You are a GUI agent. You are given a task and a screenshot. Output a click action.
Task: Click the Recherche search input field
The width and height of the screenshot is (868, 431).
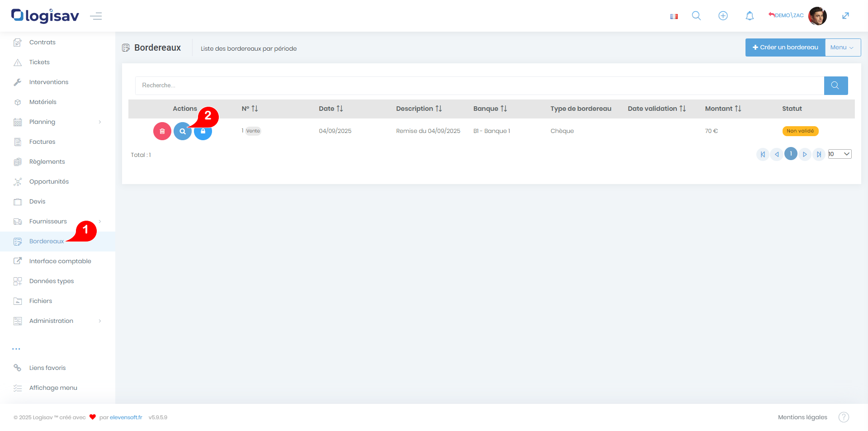479,85
